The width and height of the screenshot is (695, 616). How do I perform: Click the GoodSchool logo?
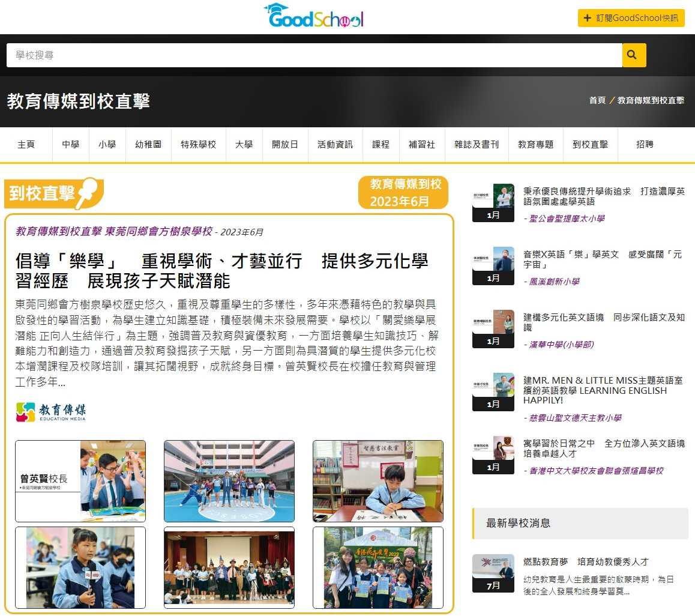(x=314, y=16)
